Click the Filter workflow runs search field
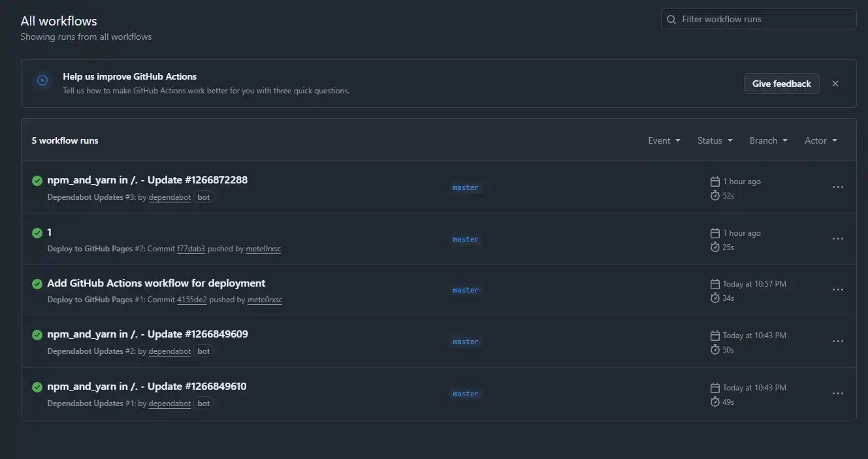This screenshot has height=459, width=868. pyautogui.click(x=764, y=20)
